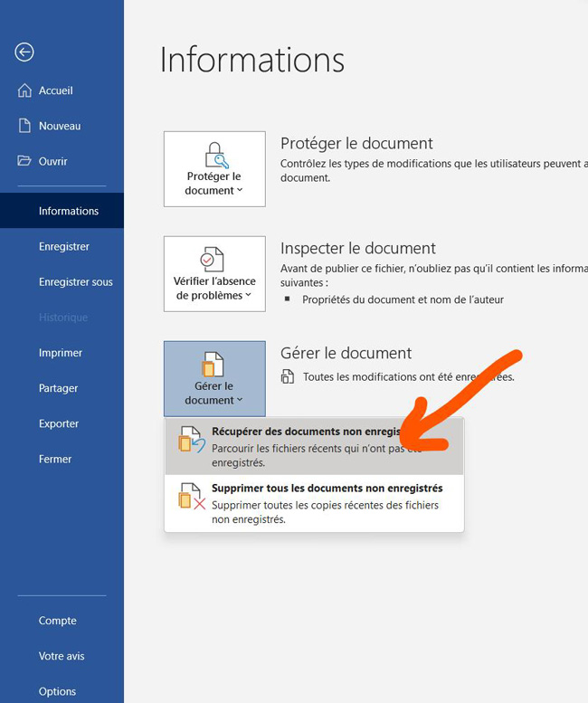Click 'Avant de publier ce fichier' description text
The width and height of the screenshot is (588, 703).
[x=434, y=275]
